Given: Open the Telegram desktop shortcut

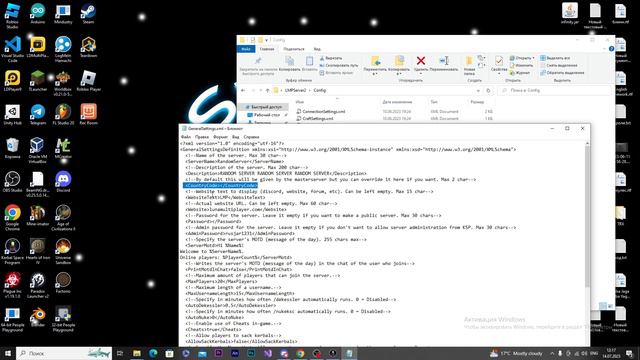Looking at the screenshot, I should click(x=38, y=114).
